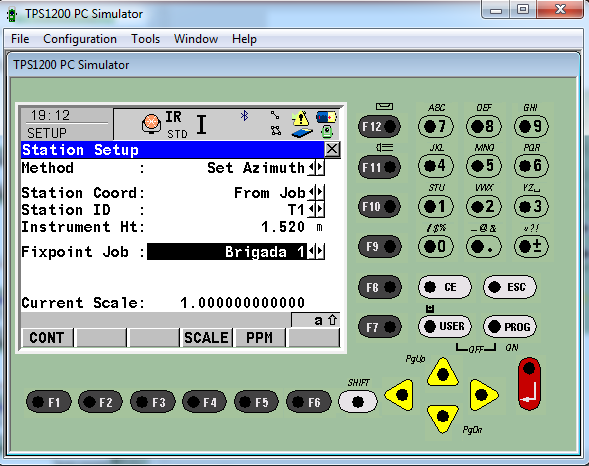This screenshot has width=589, height=466.
Task: Open the Fixpoint Job selection list
Action: [316, 252]
